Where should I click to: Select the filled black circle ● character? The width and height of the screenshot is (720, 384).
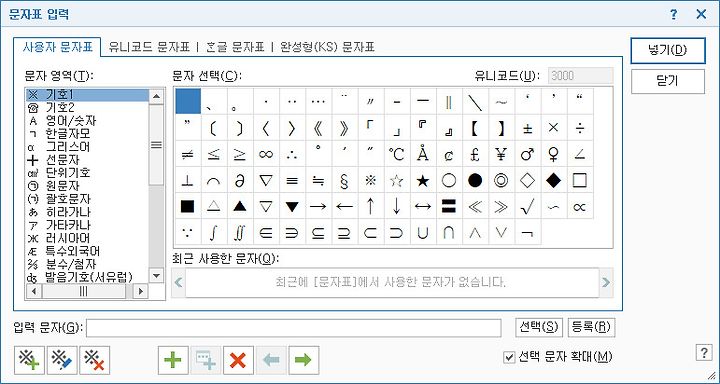click(x=475, y=181)
